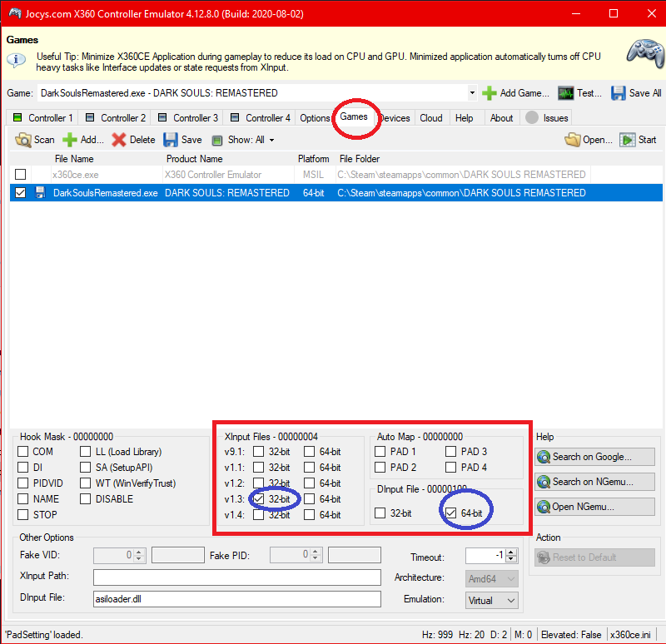The image size is (666, 644).
Task: Click the x360ce.ini status bar entry
Action: (630, 635)
